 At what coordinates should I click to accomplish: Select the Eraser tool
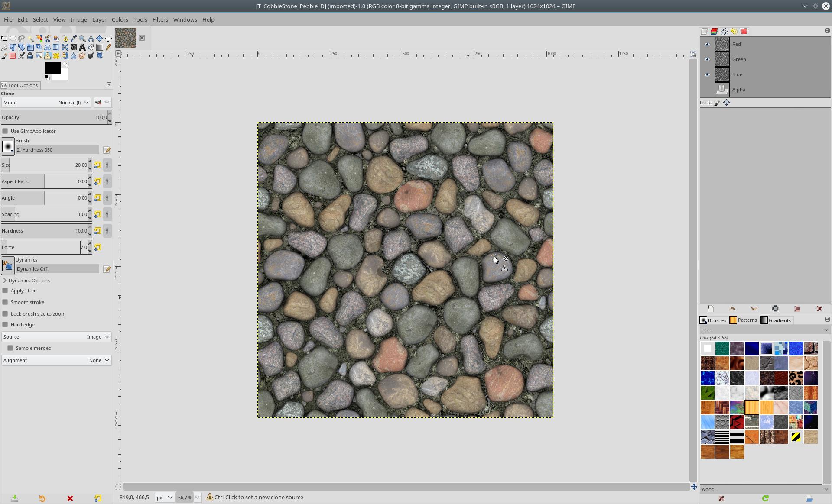[x=13, y=56]
